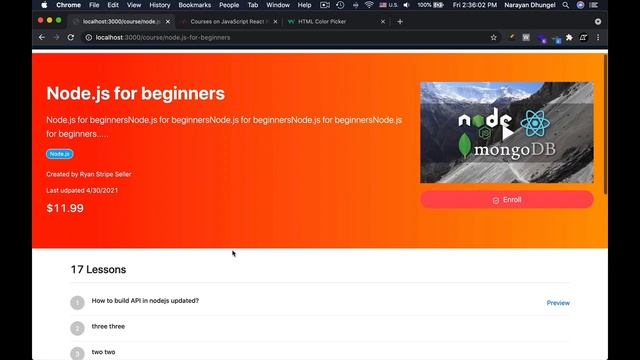Click the Time Machine menu bar icon
This screenshot has height=360, width=640.
340,5
